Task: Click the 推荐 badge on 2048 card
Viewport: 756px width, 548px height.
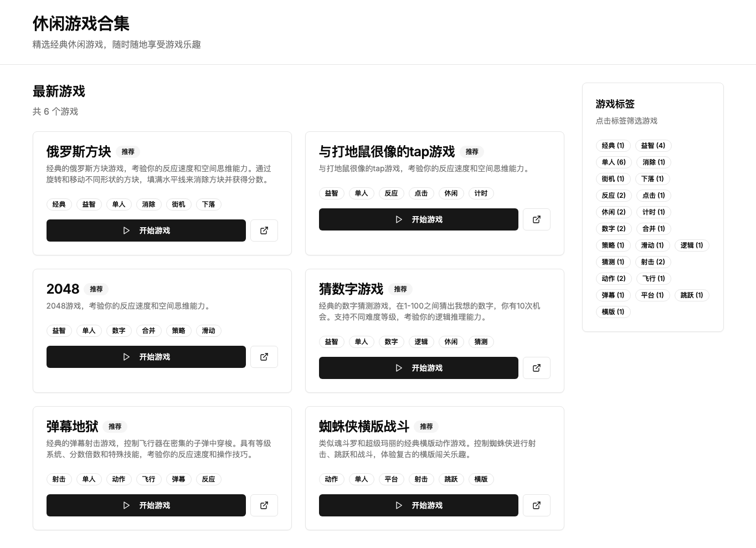Action: click(96, 289)
